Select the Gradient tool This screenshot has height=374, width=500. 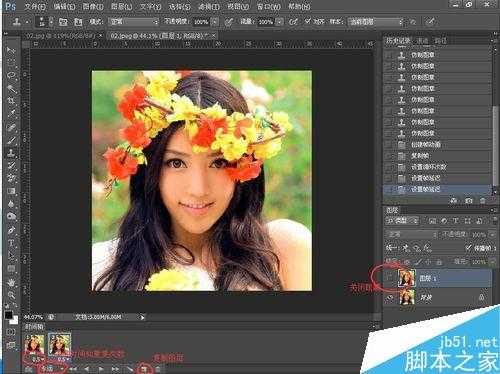coord(11,191)
